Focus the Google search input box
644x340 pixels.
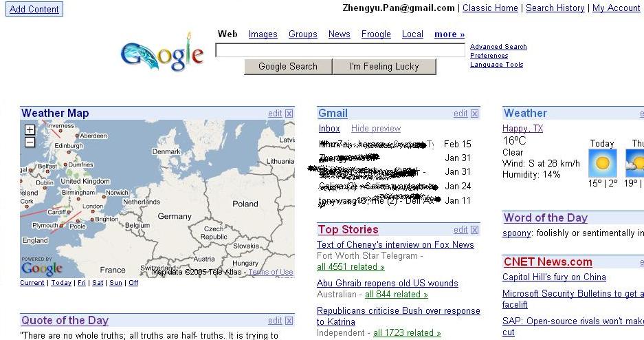(340, 50)
